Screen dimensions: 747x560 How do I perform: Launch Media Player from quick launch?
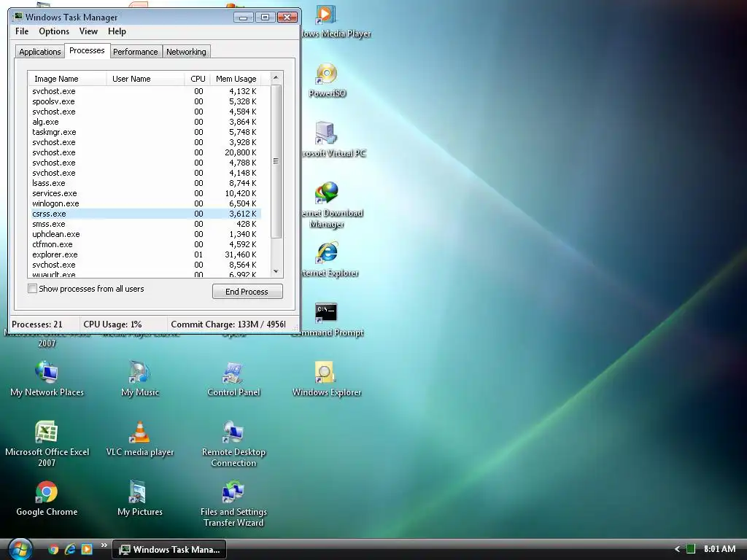(87, 549)
